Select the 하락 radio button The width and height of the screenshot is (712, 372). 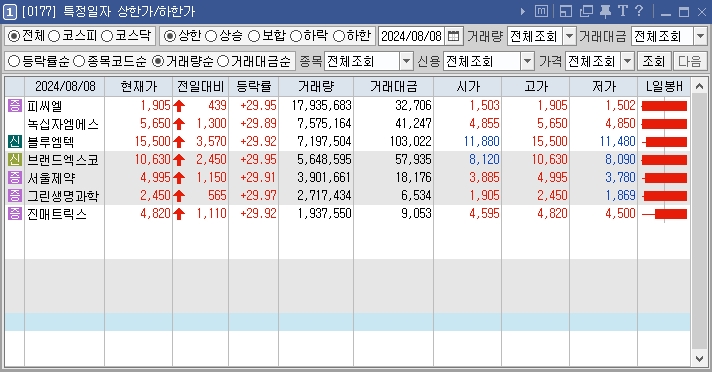click(x=296, y=36)
